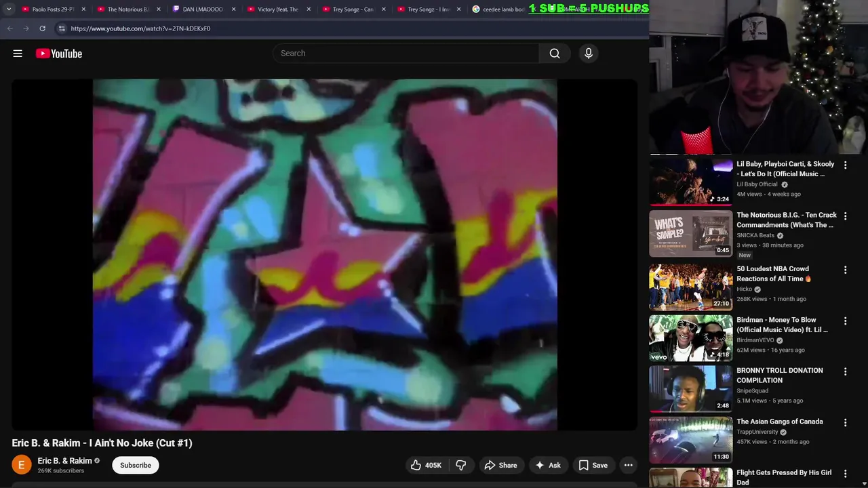Share the Eric B. & Rakim video
This screenshot has width=868, height=488.
[x=500, y=465]
